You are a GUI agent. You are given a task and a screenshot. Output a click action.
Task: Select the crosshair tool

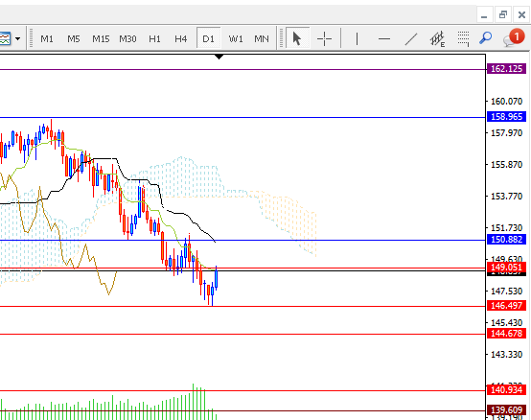pos(324,38)
